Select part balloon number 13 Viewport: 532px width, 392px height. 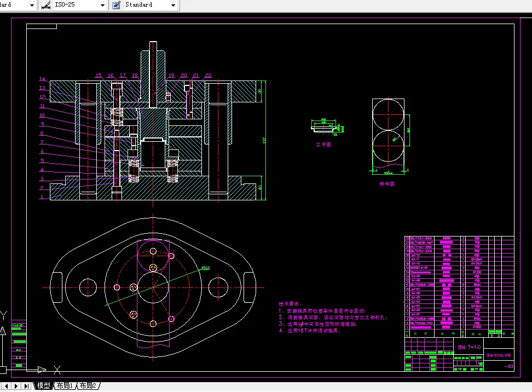click(x=42, y=88)
